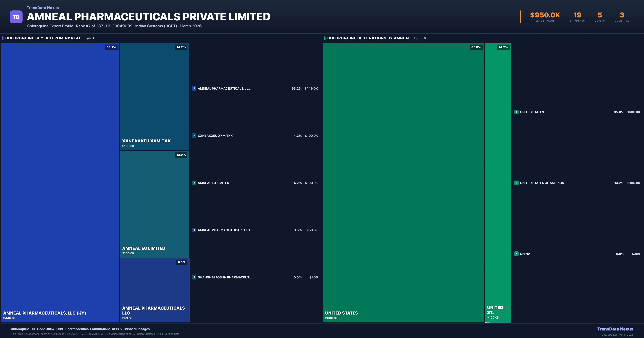Select the AMNEAL EU LIMITED treemap block

tap(154, 204)
